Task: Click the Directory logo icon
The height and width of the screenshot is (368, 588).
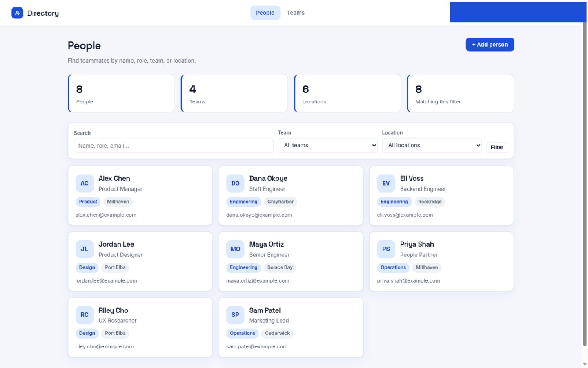Action: 17,13
